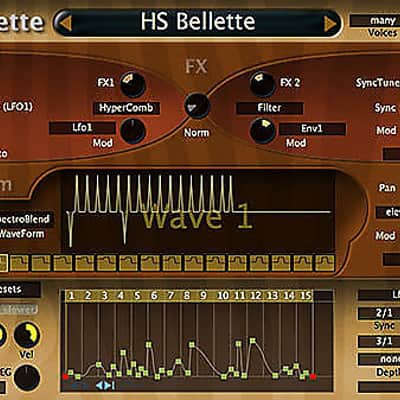Image resolution: width=400 pixels, height=400 pixels.
Task: Select step 5 in the envelope header
Action: coord(137,296)
